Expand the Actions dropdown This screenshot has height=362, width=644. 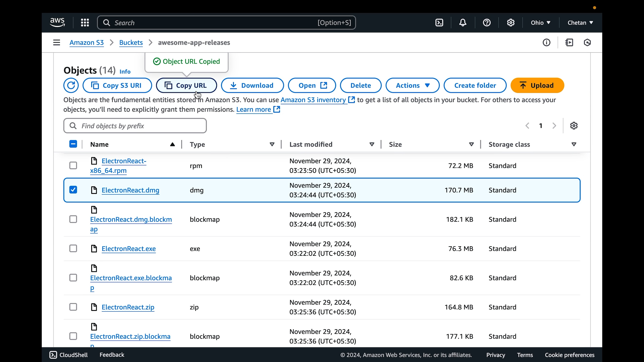tap(412, 85)
